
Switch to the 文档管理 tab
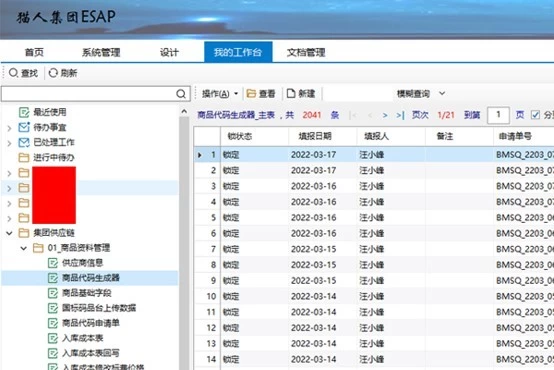tap(306, 52)
